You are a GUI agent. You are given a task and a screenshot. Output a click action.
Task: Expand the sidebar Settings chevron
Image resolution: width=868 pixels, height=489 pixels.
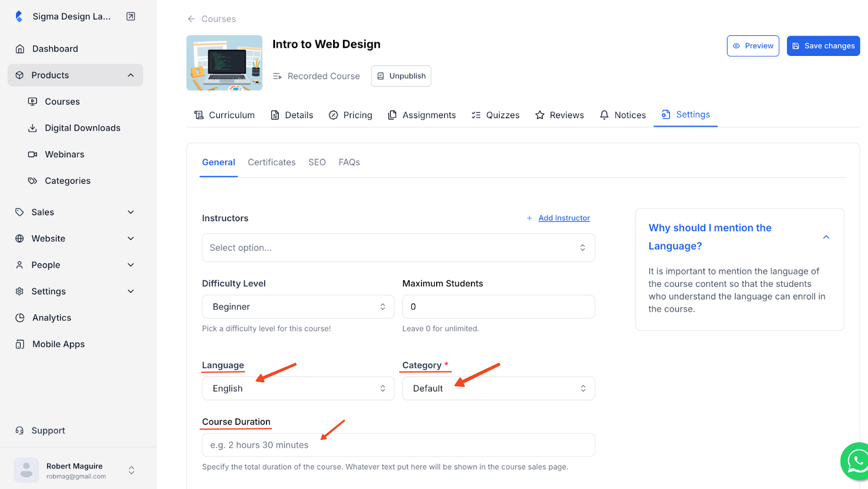tap(131, 291)
